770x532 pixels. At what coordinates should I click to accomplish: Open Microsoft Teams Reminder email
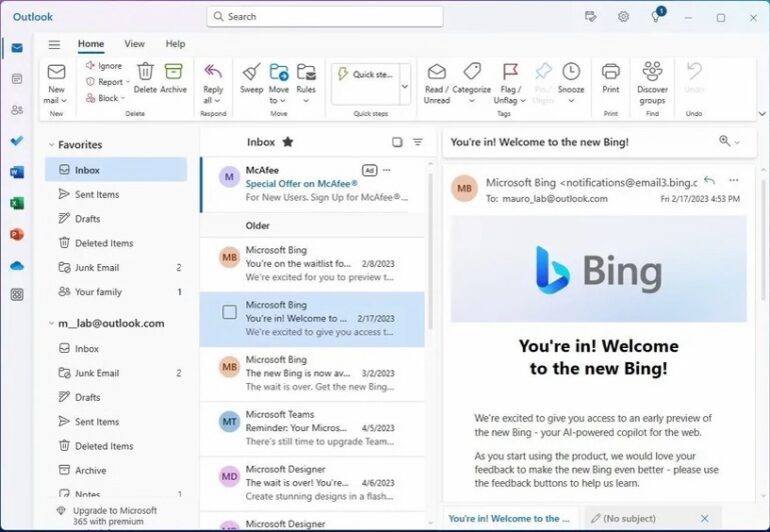[x=313, y=428]
